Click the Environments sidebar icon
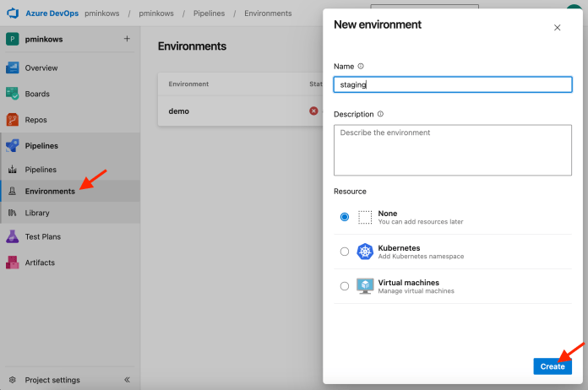Viewport: 588px width, 390px height. coord(13,191)
